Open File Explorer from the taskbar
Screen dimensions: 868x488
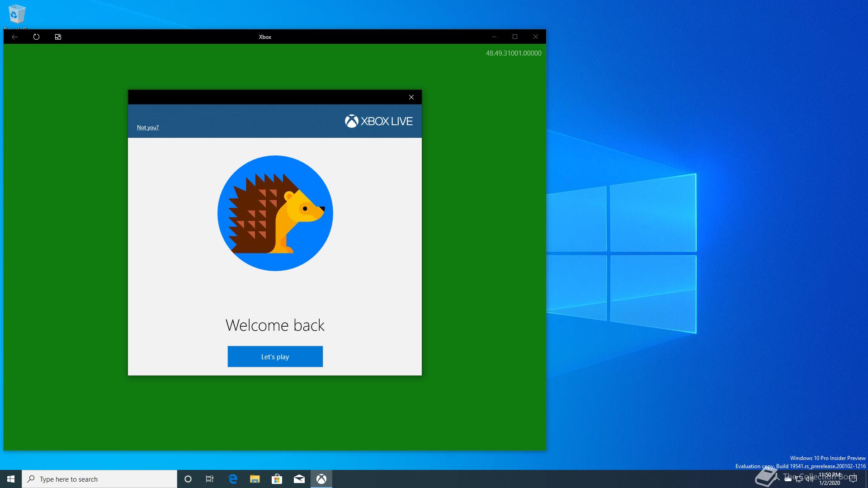coord(255,479)
